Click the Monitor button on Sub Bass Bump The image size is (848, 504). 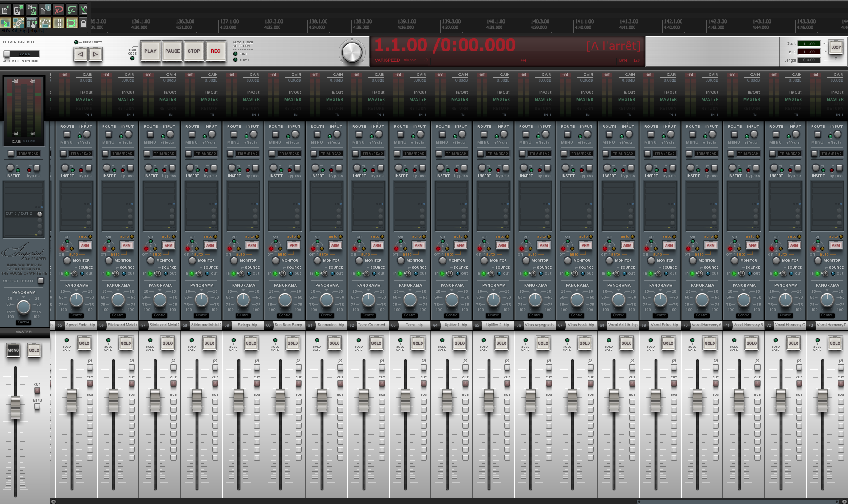coord(276,260)
